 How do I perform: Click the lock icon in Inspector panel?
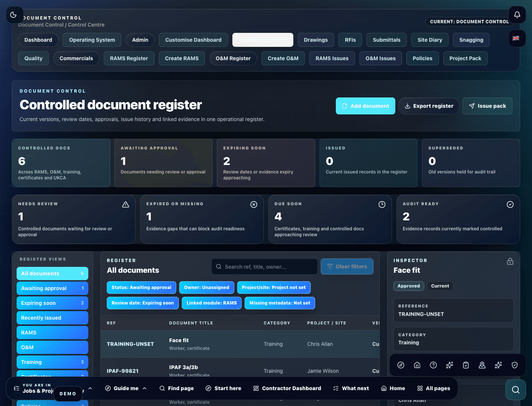[510, 261]
